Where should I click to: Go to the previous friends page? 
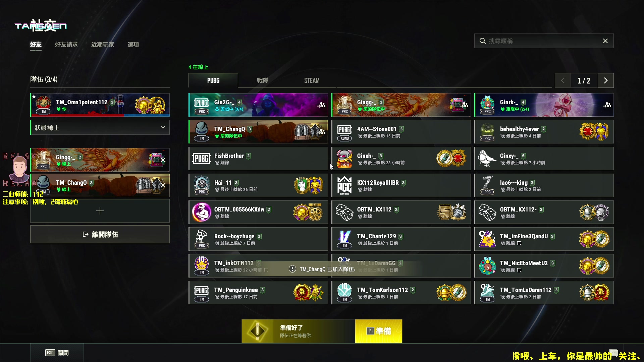click(563, 80)
